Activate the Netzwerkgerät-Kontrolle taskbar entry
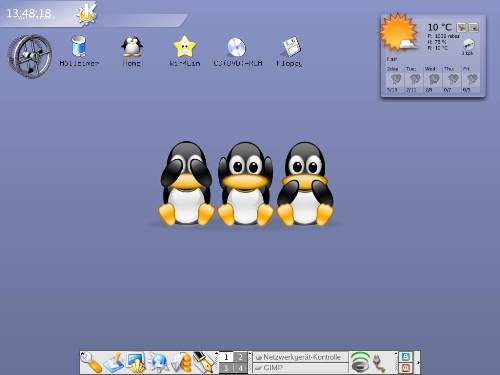The image size is (500, 375). (300, 357)
